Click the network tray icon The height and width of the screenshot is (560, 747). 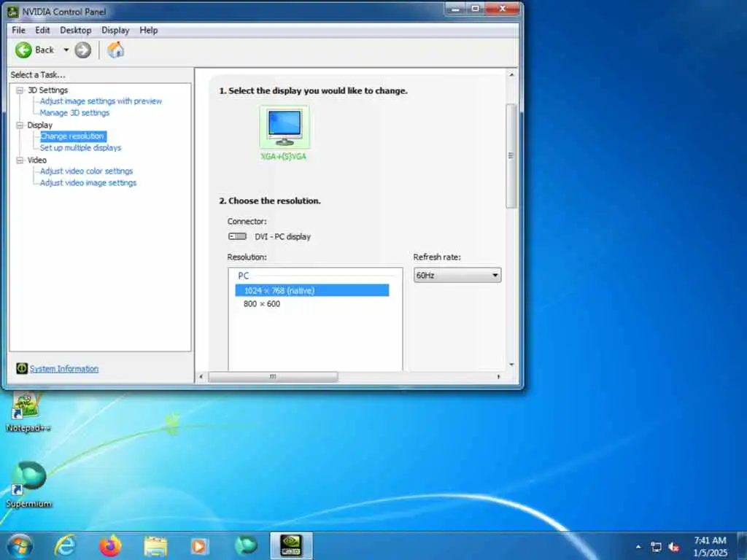(656, 547)
